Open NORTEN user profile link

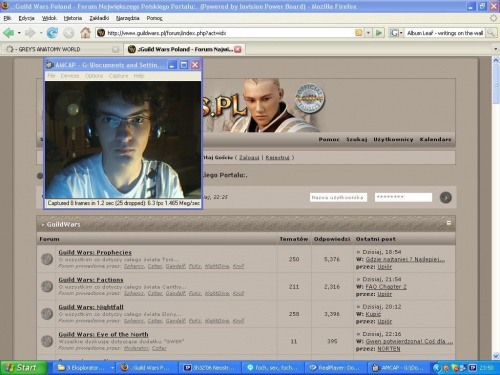pyautogui.click(x=389, y=349)
